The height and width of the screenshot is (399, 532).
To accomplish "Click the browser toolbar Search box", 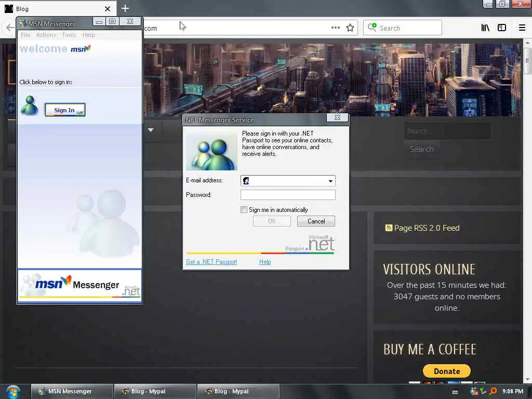I will (x=403, y=28).
